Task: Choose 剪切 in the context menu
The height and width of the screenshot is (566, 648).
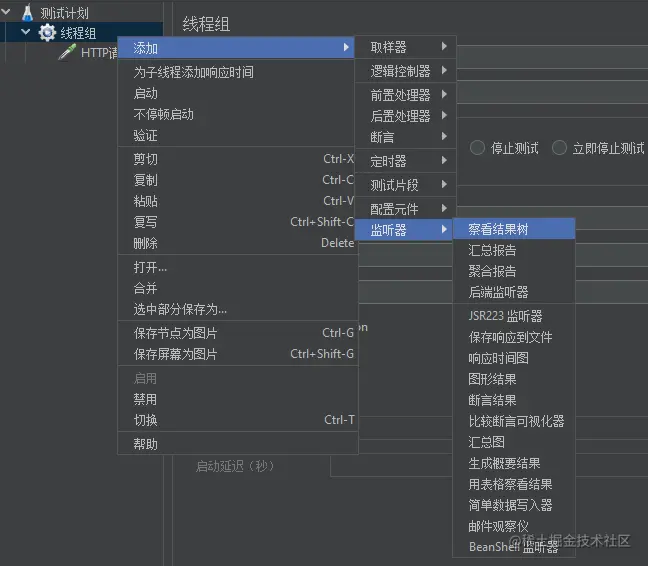Action: [236, 159]
